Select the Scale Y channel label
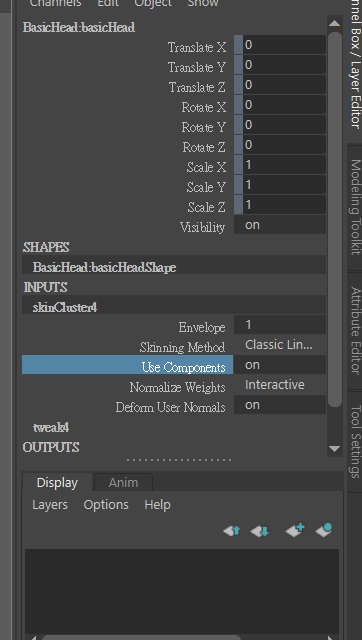This screenshot has width=362, height=640. [206, 187]
